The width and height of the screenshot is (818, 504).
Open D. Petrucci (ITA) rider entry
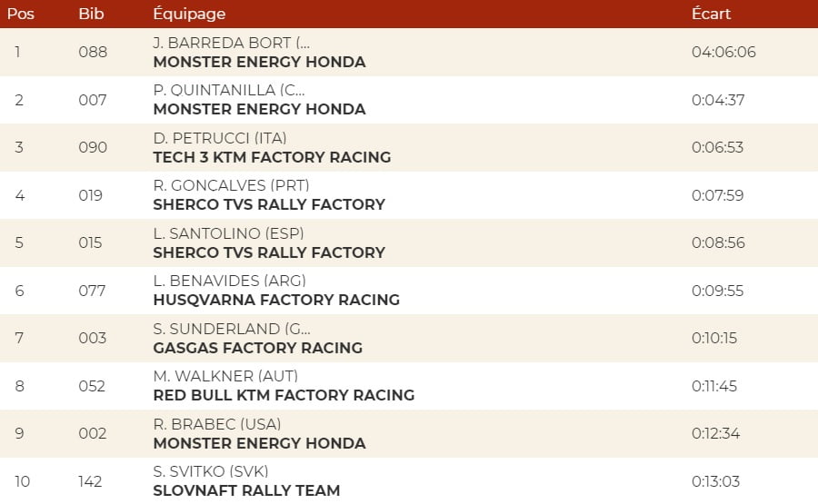[220, 138]
